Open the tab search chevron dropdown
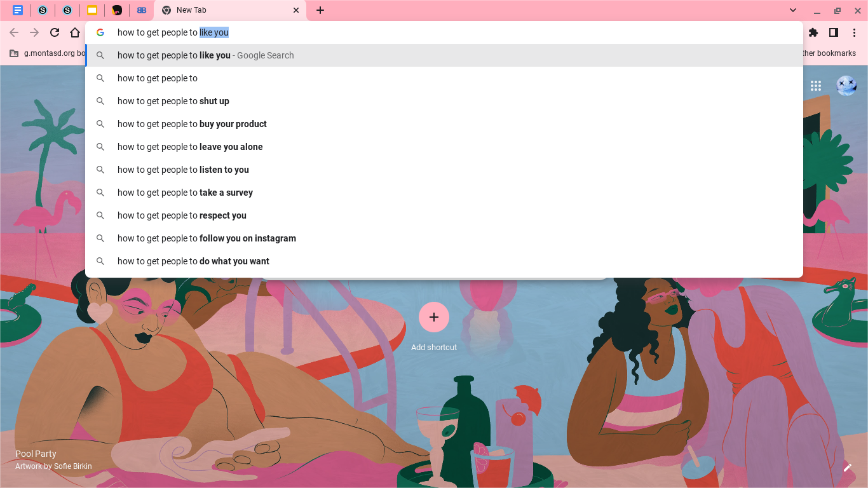Image resolution: width=868 pixels, height=488 pixels. 793,10
